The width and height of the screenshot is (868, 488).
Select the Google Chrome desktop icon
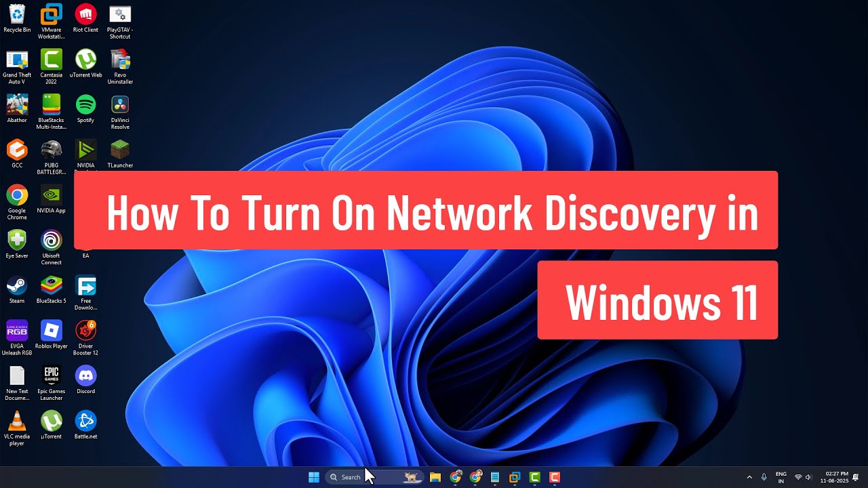tap(17, 202)
